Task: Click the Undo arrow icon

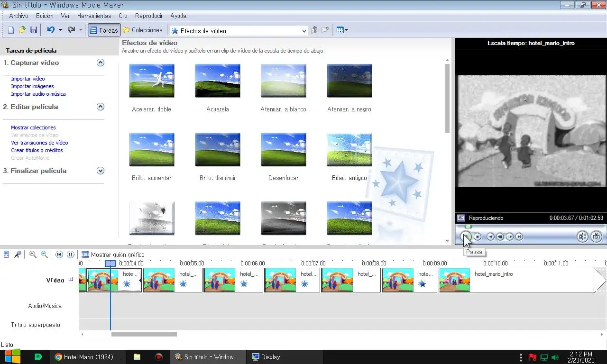Action: click(51, 30)
